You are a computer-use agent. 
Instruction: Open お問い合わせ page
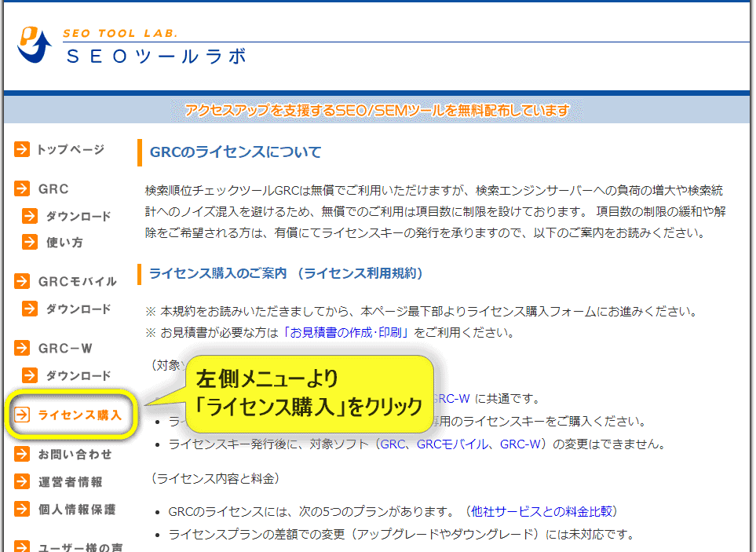pyautogui.click(x=75, y=455)
